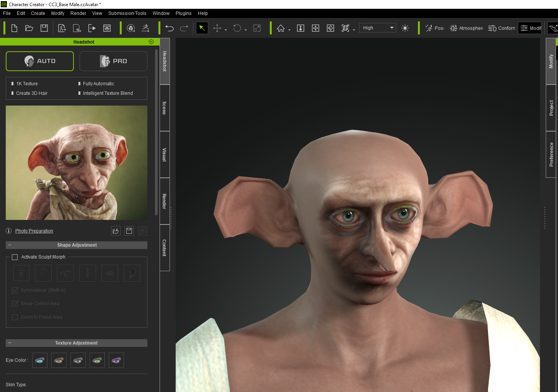Switch to the Render side tab

[165, 201]
